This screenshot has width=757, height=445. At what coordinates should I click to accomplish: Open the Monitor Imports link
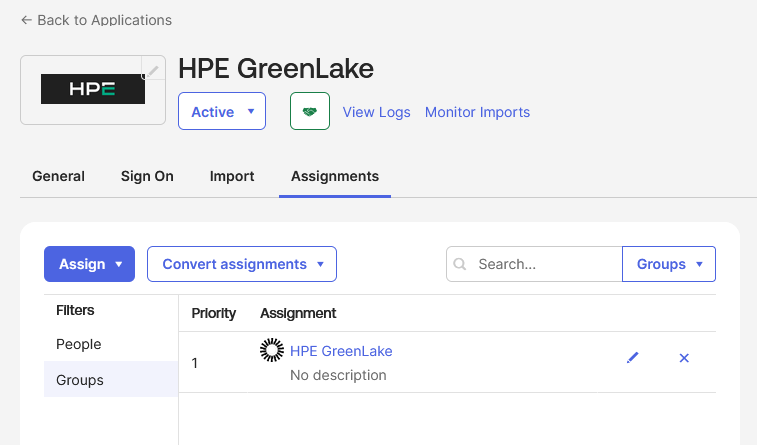(x=477, y=112)
